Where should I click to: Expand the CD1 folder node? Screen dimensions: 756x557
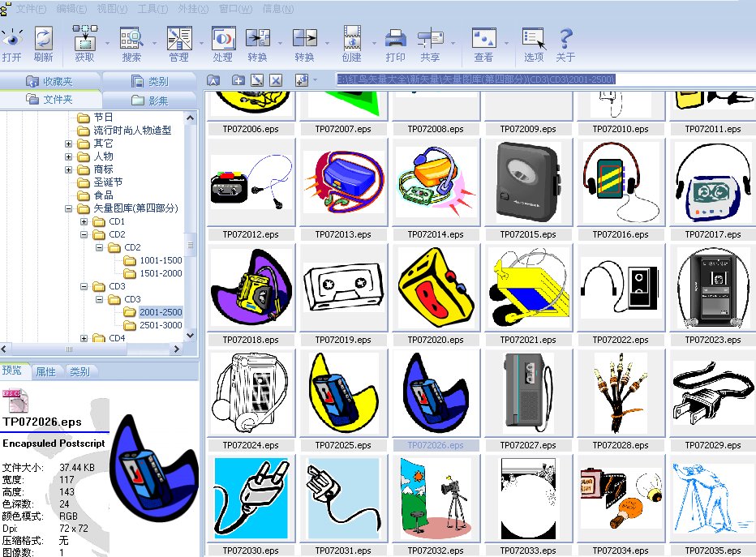pos(84,221)
